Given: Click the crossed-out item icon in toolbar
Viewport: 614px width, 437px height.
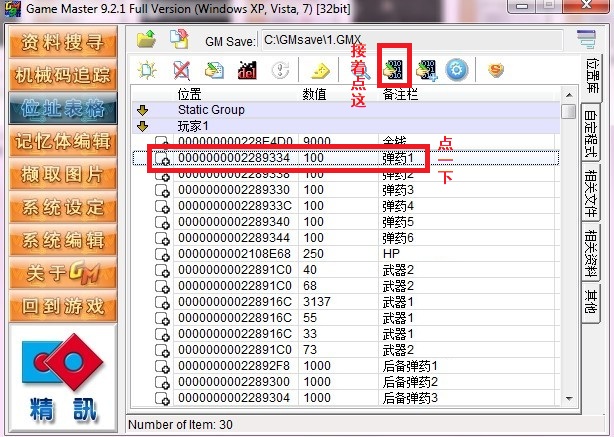Looking at the screenshot, I should pyautogui.click(x=181, y=71).
